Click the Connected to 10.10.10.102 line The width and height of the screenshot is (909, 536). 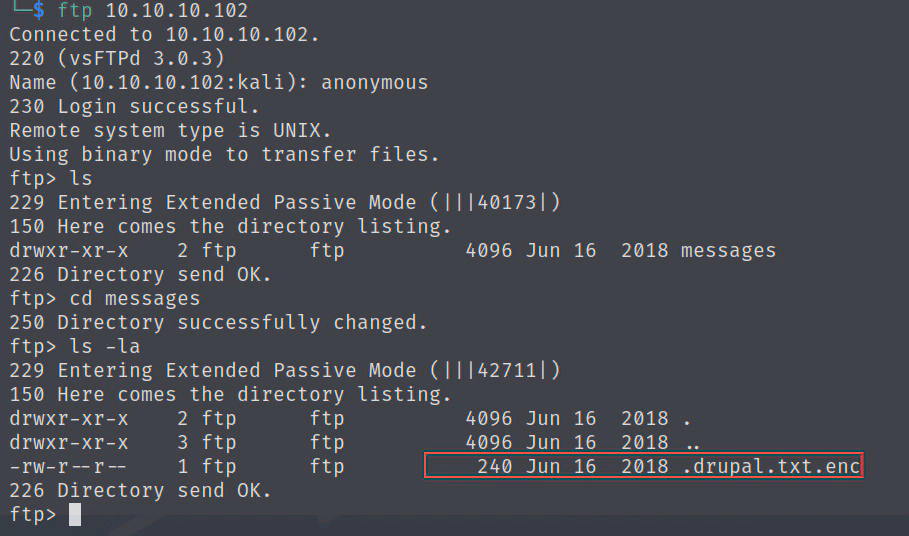click(164, 34)
